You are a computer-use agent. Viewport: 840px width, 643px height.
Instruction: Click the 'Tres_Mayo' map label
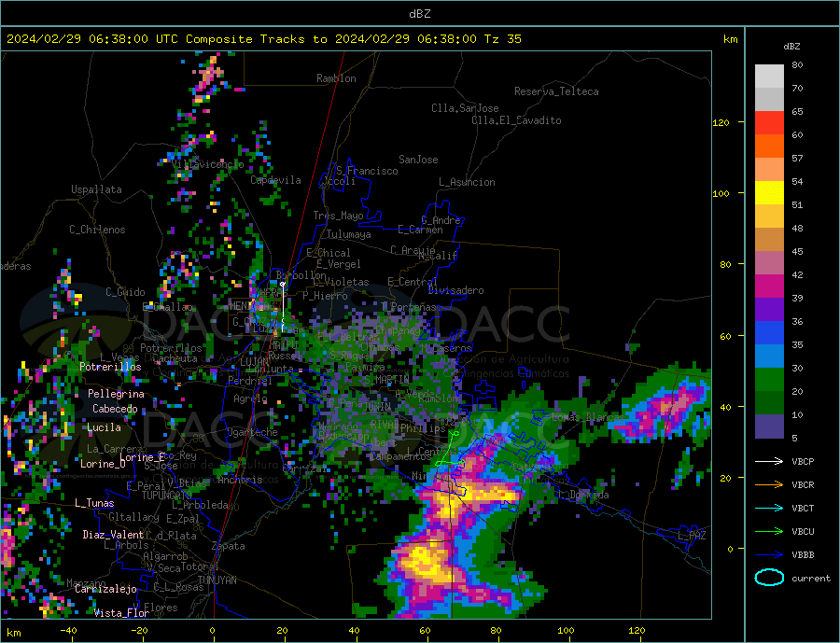coord(339,216)
